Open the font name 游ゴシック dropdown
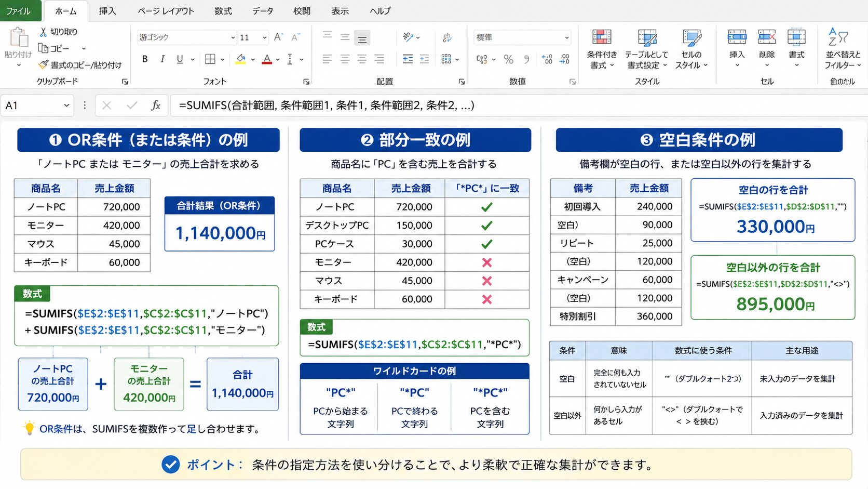Screen dimensions: 868x489 point(233,37)
